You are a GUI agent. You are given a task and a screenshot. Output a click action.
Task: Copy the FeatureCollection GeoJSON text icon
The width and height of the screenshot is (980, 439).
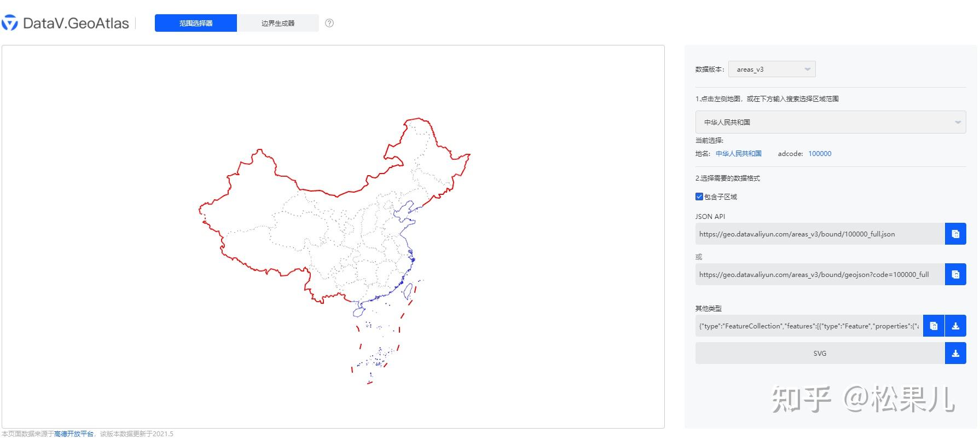pyautogui.click(x=934, y=326)
